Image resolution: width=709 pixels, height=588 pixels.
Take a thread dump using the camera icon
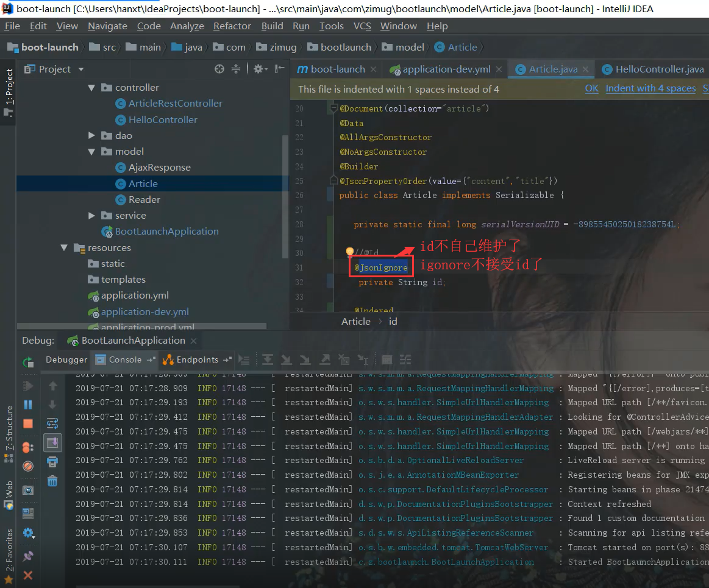point(28,491)
